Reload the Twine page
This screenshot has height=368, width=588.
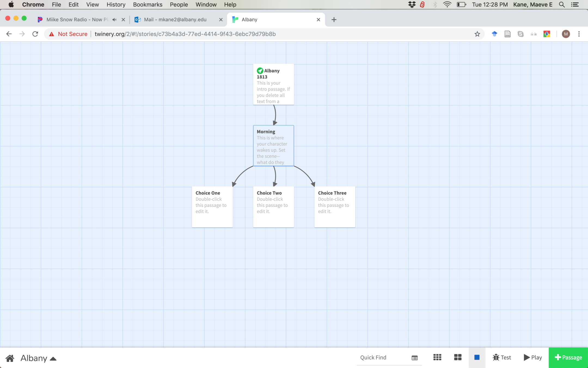click(35, 34)
